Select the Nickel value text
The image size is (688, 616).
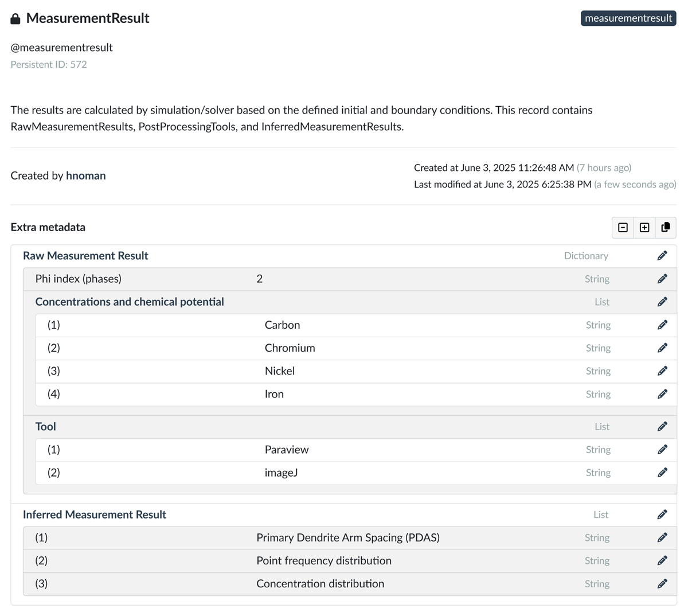(x=280, y=371)
